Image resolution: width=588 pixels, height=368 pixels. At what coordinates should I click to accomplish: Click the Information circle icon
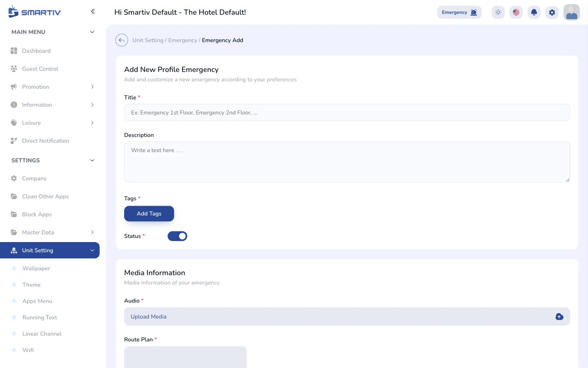[x=14, y=105]
